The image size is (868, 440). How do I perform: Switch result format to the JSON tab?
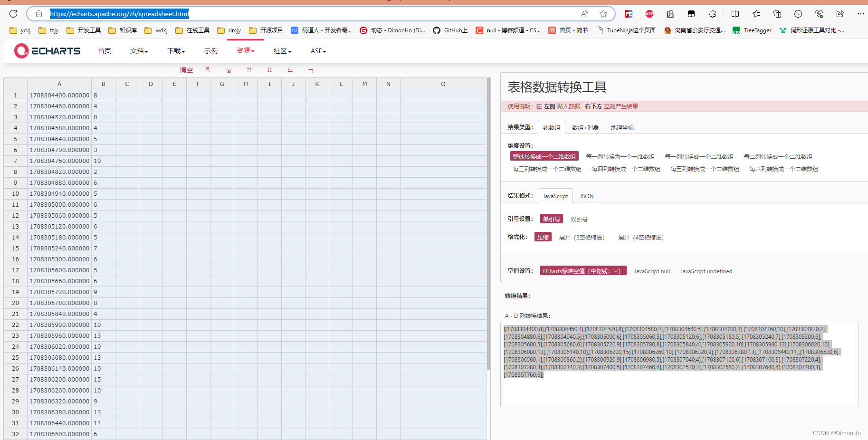[586, 196]
